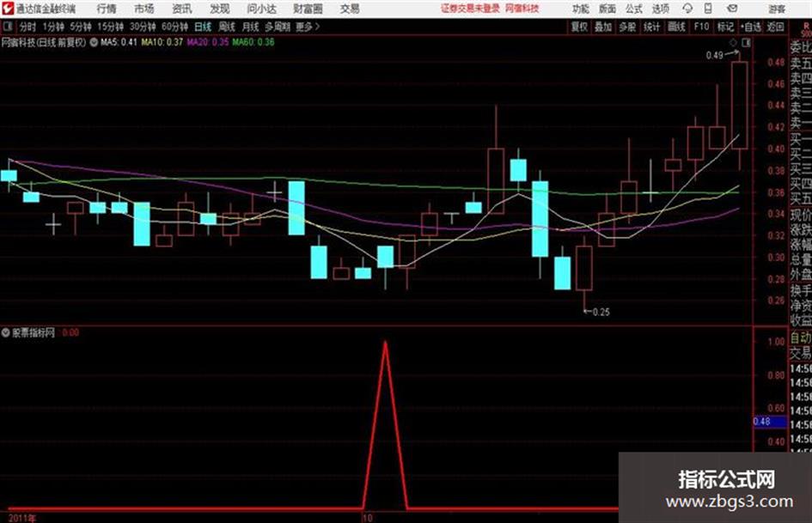Open the F10 company info
Viewport: 812px width, 523px height.
pyautogui.click(x=701, y=27)
